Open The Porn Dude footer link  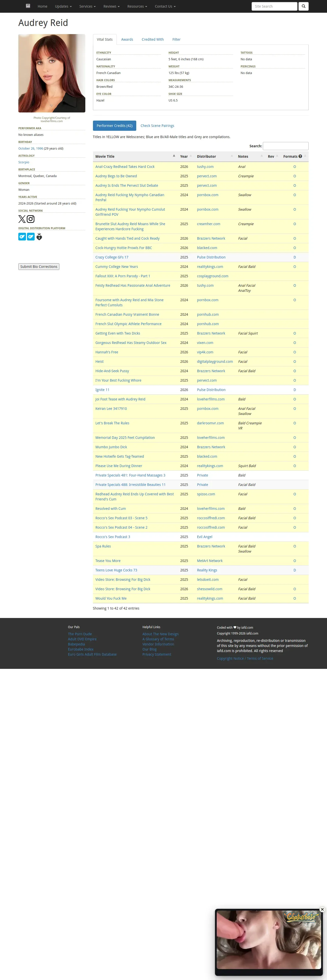point(80,634)
